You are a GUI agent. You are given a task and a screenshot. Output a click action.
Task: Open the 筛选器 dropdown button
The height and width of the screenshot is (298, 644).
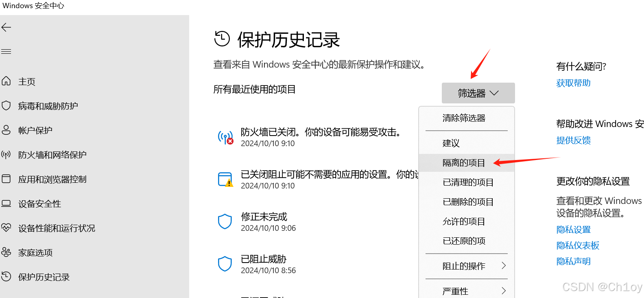click(478, 93)
